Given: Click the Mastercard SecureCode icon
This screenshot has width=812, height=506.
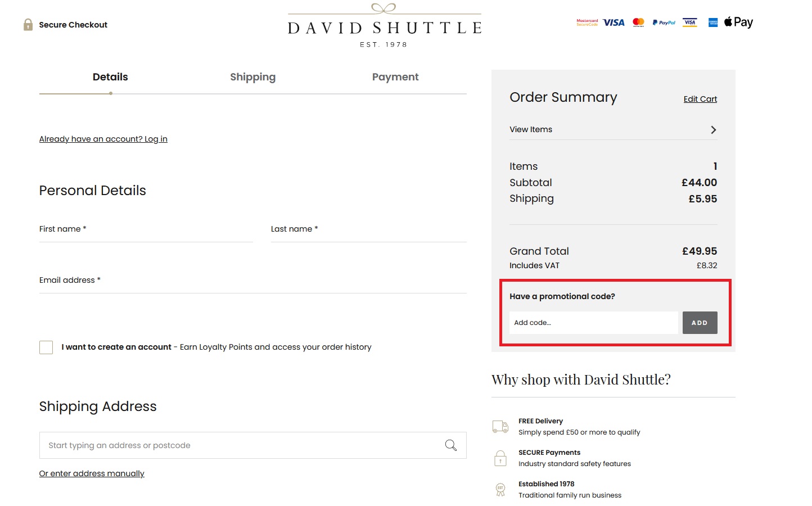Looking at the screenshot, I should click(x=587, y=22).
